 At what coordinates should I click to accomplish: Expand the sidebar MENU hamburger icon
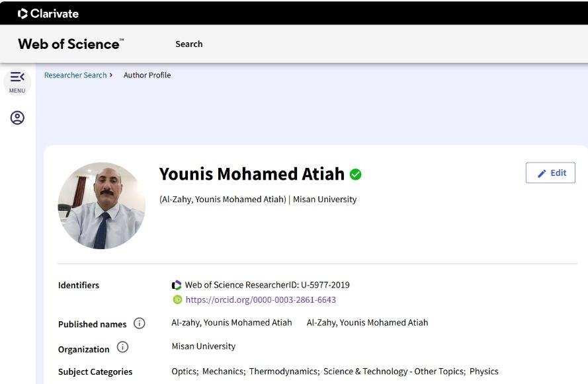pos(17,79)
